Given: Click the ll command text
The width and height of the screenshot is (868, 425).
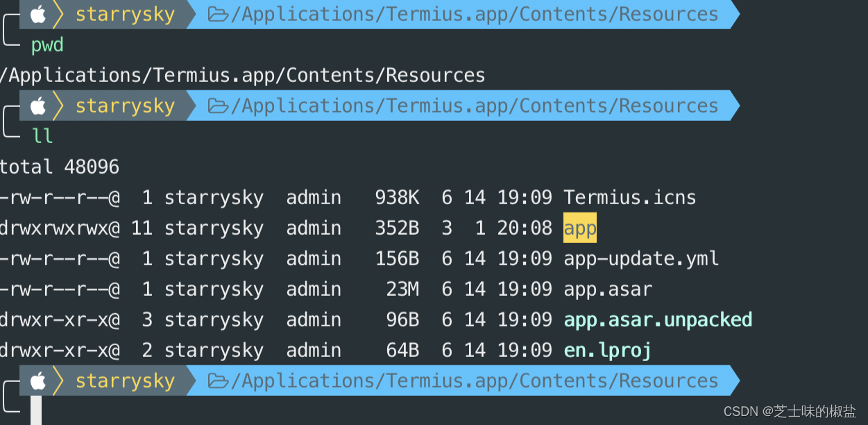Looking at the screenshot, I should 42,136.
